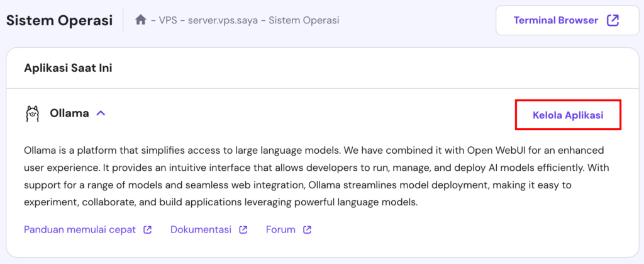Click the Ollama llama logo
The image size is (644, 264).
pyautogui.click(x=32, y=114)
